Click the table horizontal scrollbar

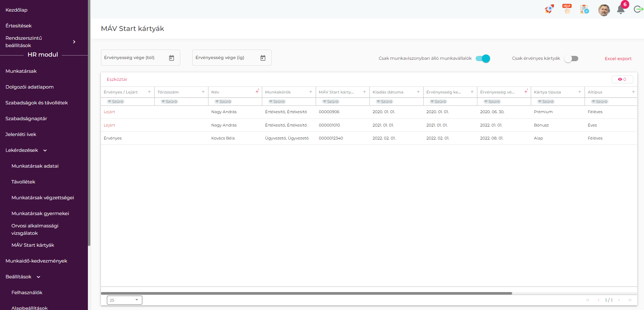point(306,293)
